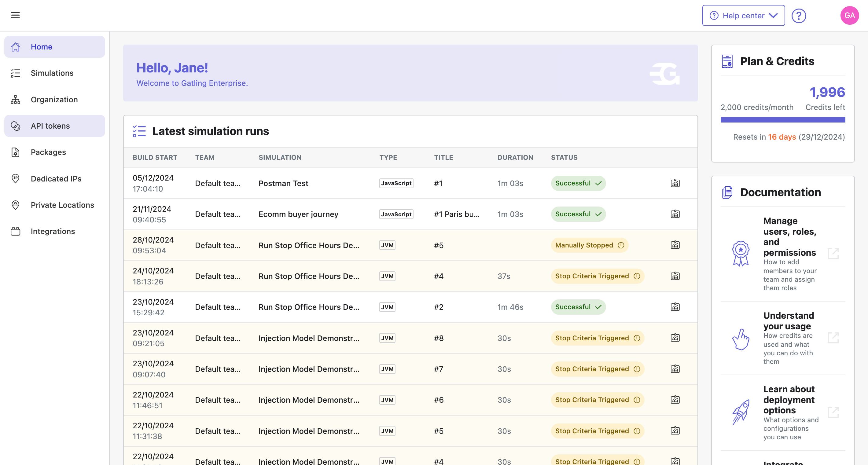Click the Successful status badge on run #2
Image resolution: width=868 pixels, height=465 pixels.
tap(578, 307)
